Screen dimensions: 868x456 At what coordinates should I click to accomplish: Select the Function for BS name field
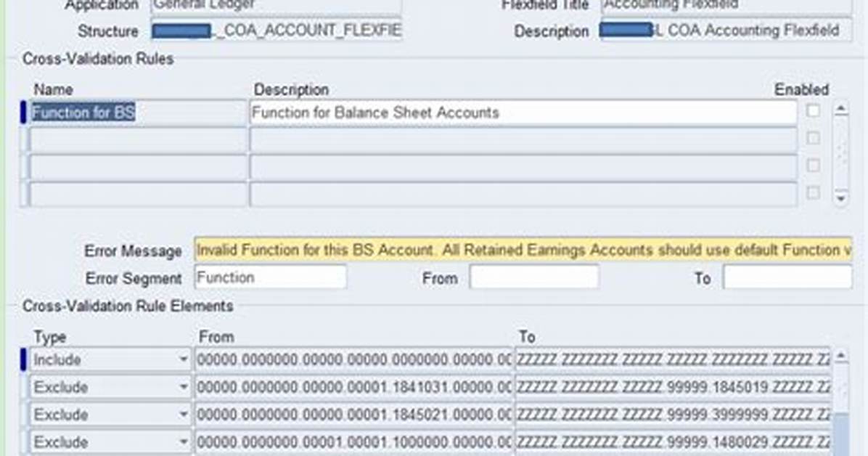coord(137,113)
